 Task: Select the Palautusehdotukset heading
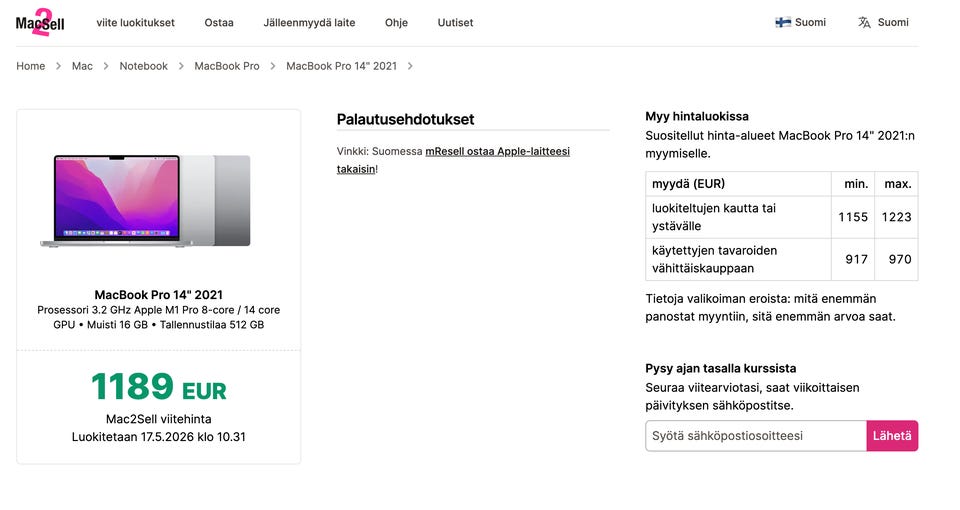405,119
